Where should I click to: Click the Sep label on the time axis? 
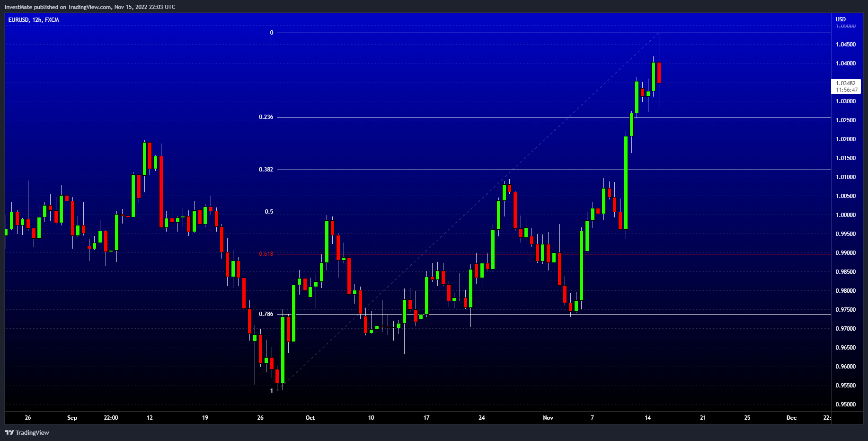pyautogui.click(x=72, y=418)
